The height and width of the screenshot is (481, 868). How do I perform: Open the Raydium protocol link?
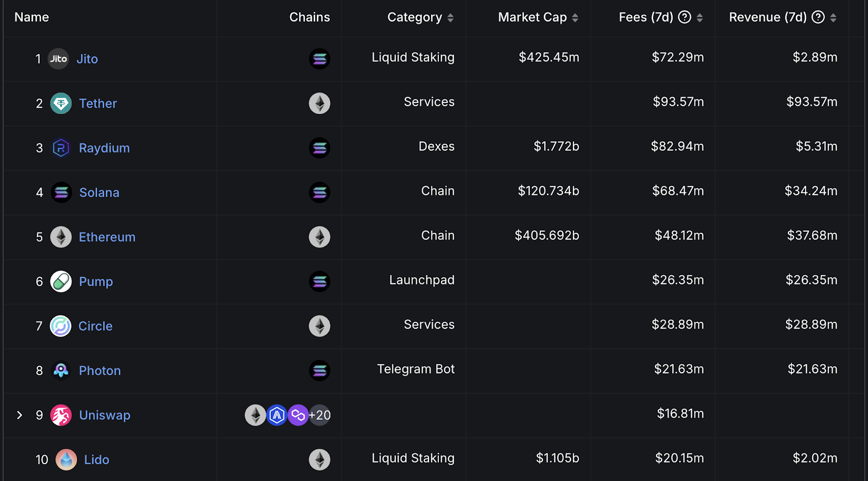coord(104,148)
